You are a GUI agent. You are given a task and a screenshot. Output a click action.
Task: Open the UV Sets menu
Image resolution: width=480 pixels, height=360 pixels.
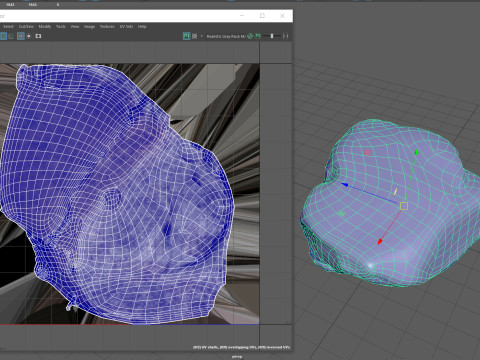[x=126, y=27]
